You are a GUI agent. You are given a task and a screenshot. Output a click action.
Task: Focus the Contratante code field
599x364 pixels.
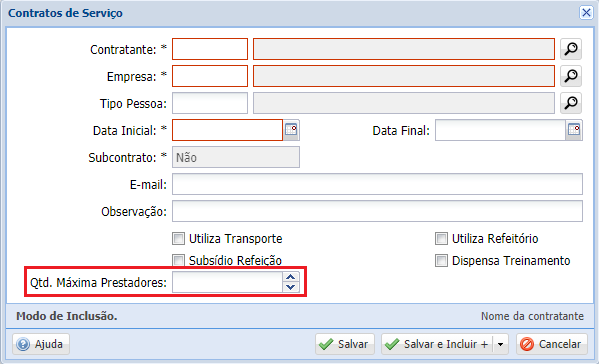point(210,49)
